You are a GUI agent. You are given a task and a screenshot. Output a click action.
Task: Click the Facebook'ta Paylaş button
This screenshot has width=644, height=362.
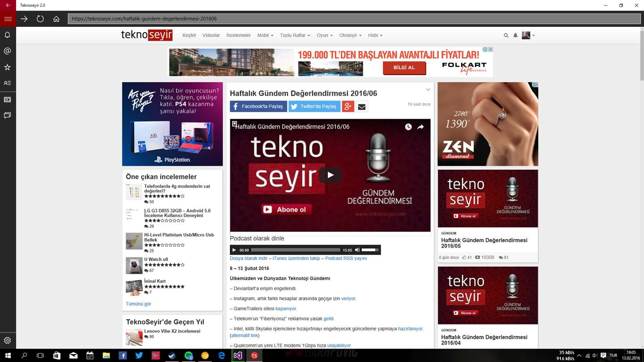258,106
